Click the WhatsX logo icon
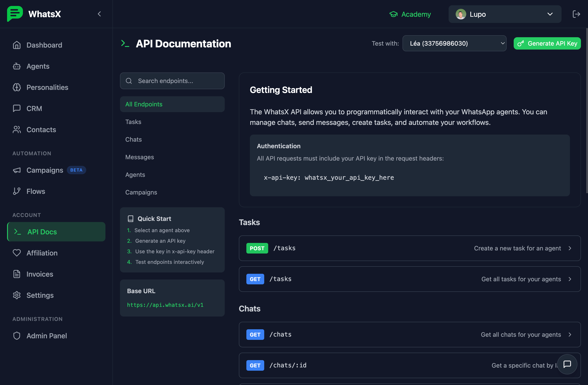This screenshot has height=385, width=588. click(x=15, y=14)
